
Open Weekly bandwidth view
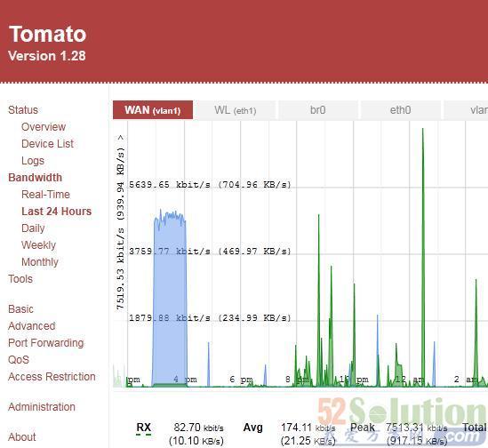[38, 245]
